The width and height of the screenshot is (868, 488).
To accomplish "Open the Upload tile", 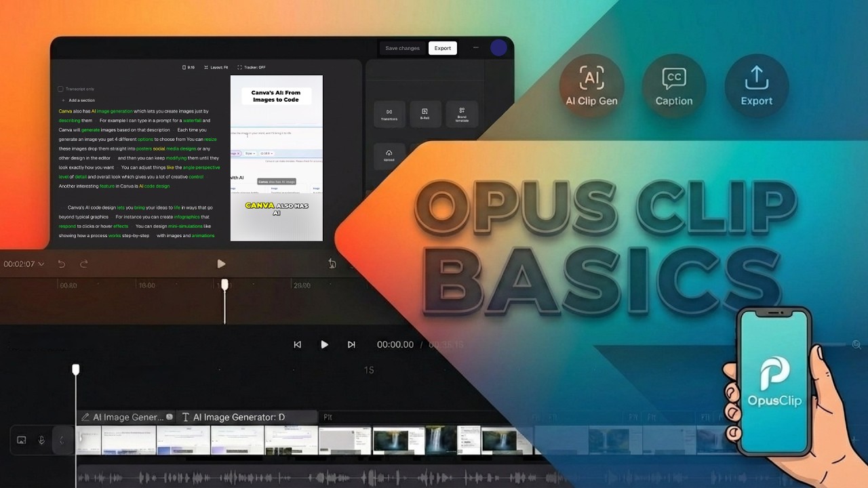I will click(389, 156).
